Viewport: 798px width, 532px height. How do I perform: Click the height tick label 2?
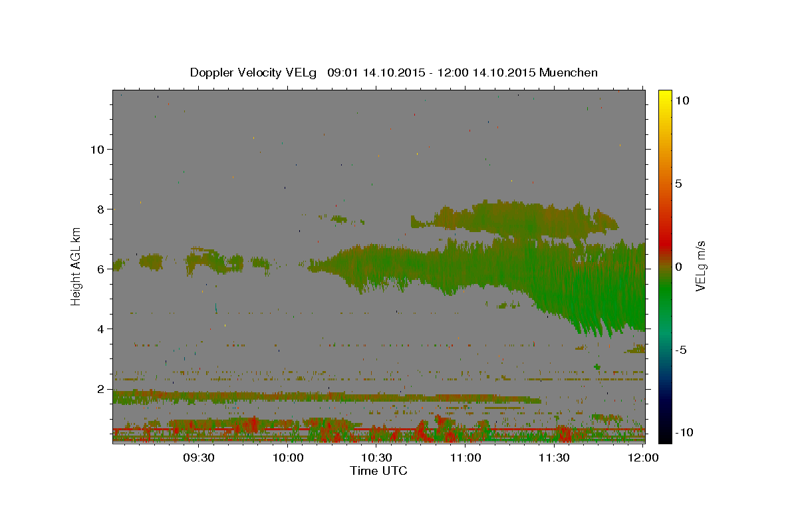pyautogui.click(x=102, y=389)
